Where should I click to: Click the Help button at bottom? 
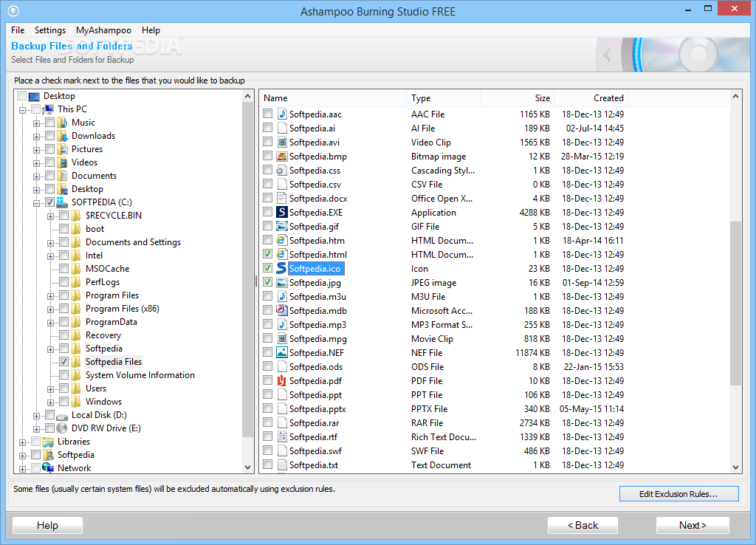(47, 525)
